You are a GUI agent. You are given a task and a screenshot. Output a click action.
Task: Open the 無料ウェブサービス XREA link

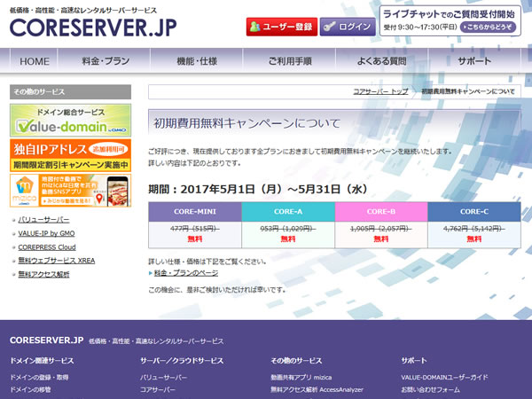[x=57, y=261]
